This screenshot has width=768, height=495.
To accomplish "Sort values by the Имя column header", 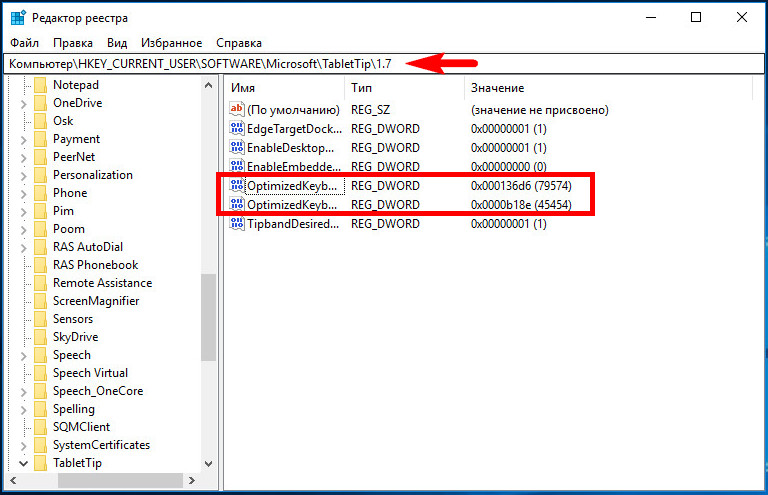I will click(x=286, y=88).
